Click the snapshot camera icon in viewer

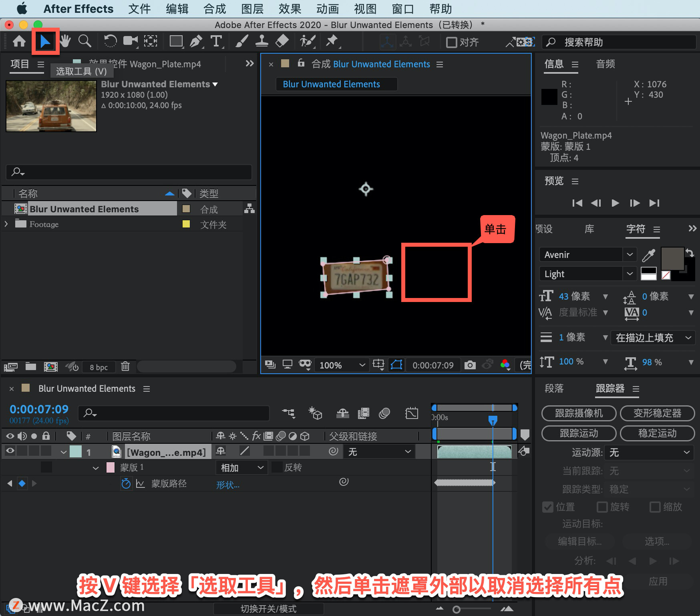click(x=470, y=365)
